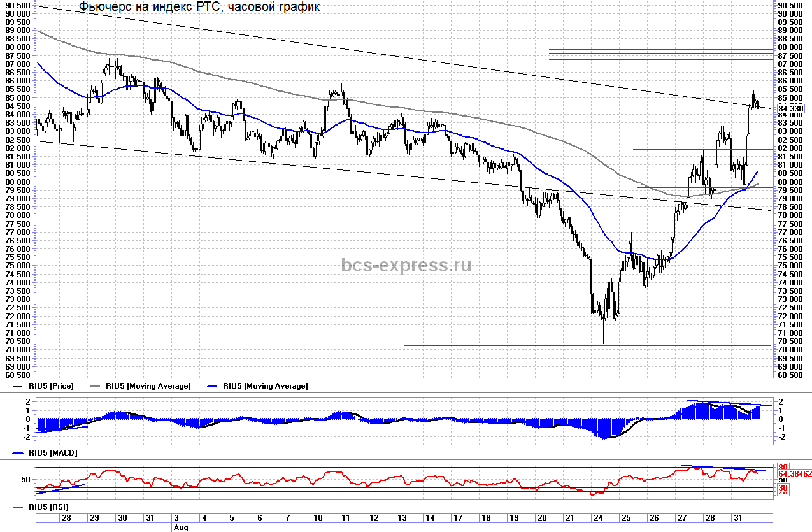
Task: Click the 68 500 label on right price axis
Action: click(791, 375)
